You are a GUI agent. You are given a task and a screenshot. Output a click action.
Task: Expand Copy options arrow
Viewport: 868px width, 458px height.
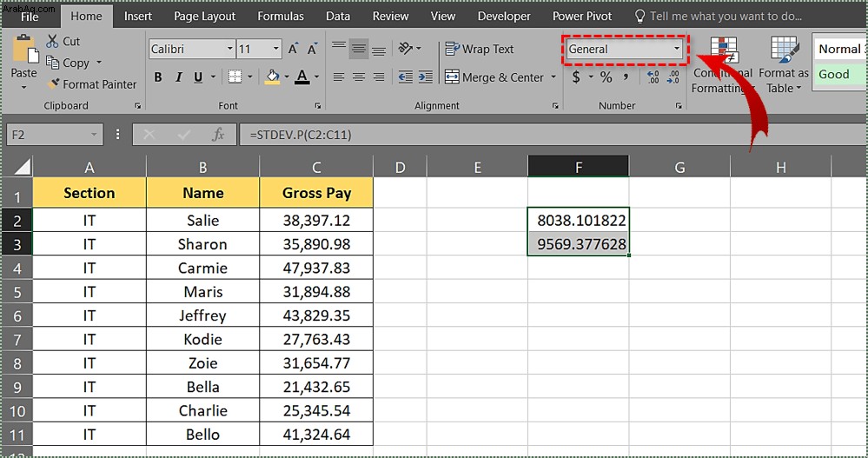99,63
